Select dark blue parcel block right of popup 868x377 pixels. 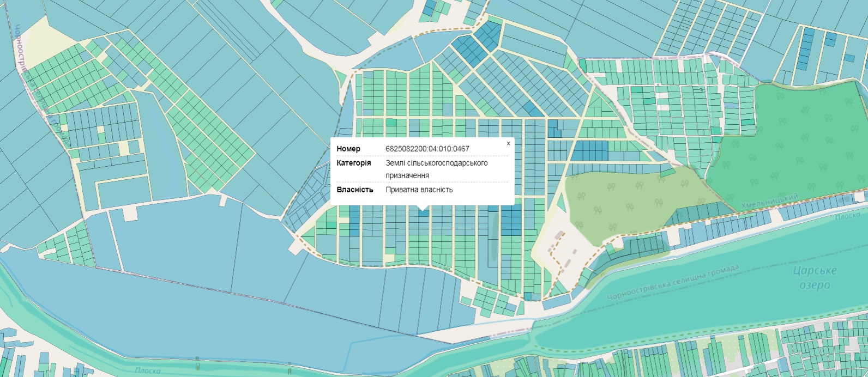(x=589, y=151)
